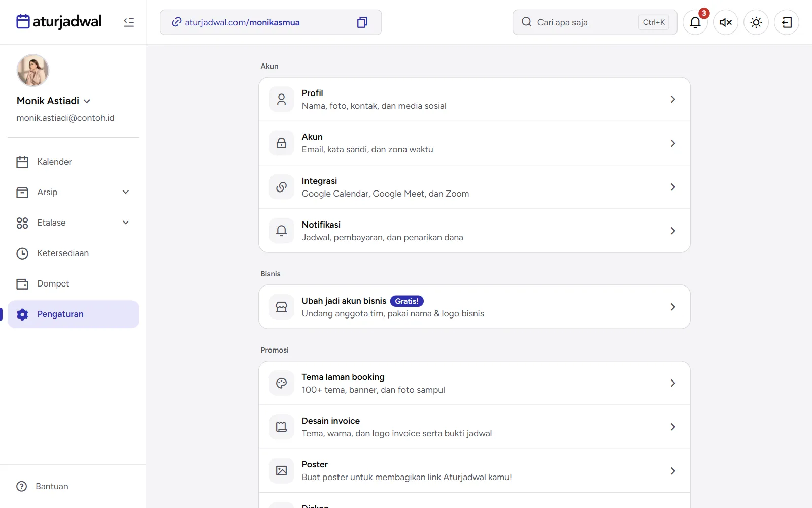Click the Gratis! badge
Viewport: 812px width, 508px height.
407,301
